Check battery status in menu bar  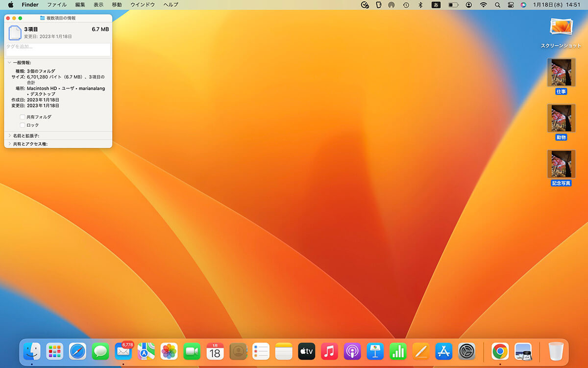click(453, 5)
